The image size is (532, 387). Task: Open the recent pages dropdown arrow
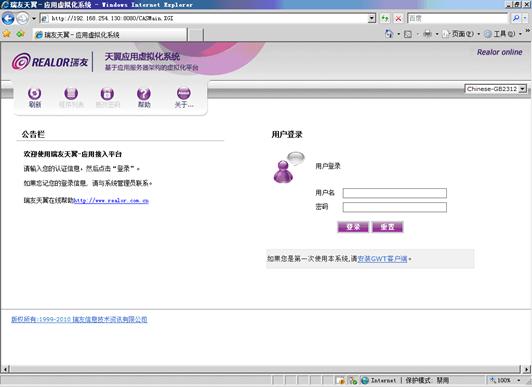[34, 18]
